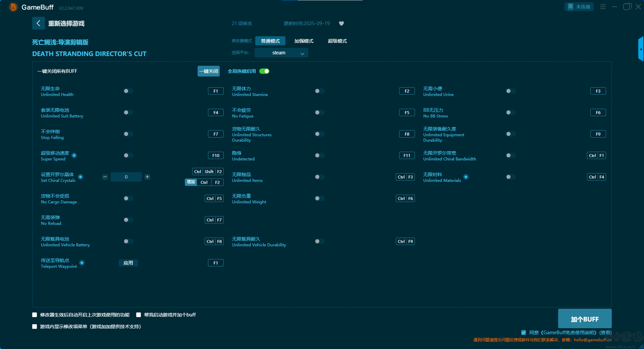Toggle Unlimited Urine switch
The image size is (644, 349).
click(511, 91)
